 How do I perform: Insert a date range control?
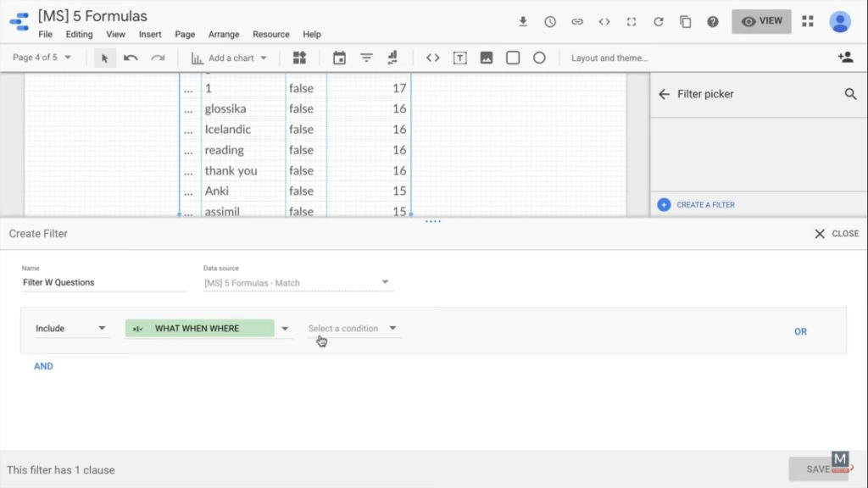[x=339, y=57]
